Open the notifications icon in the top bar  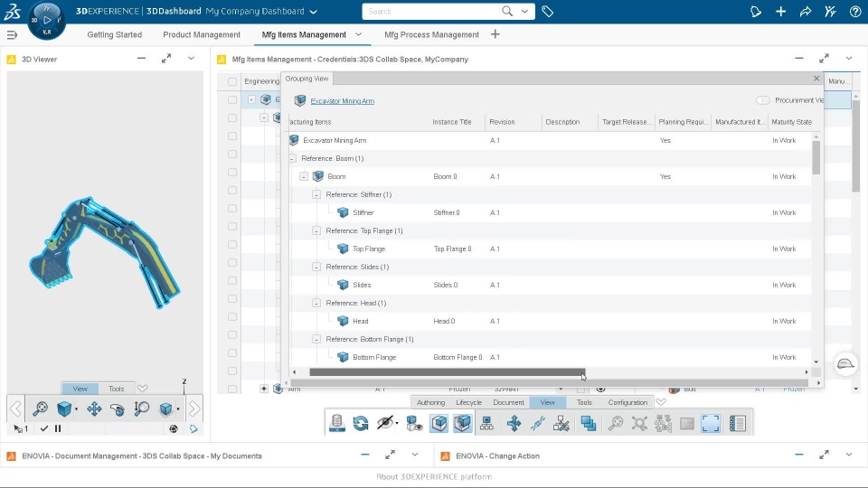click(756, 11)
